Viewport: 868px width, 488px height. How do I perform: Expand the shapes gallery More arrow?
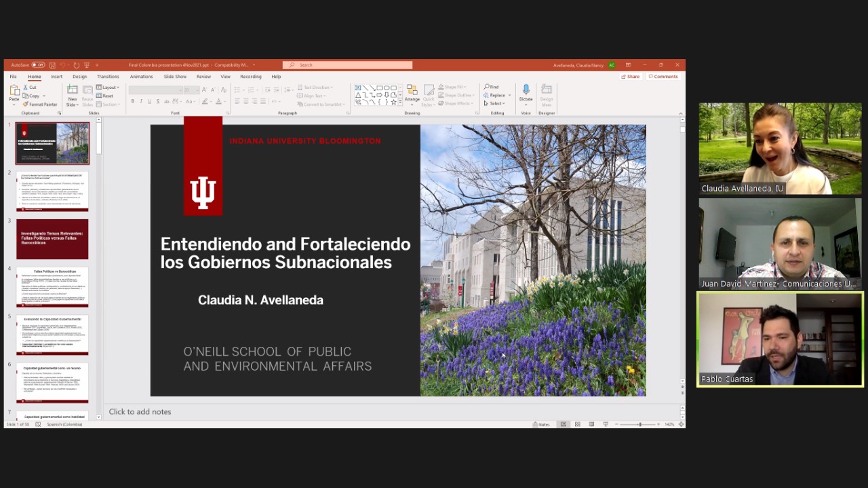pos(400,102)
